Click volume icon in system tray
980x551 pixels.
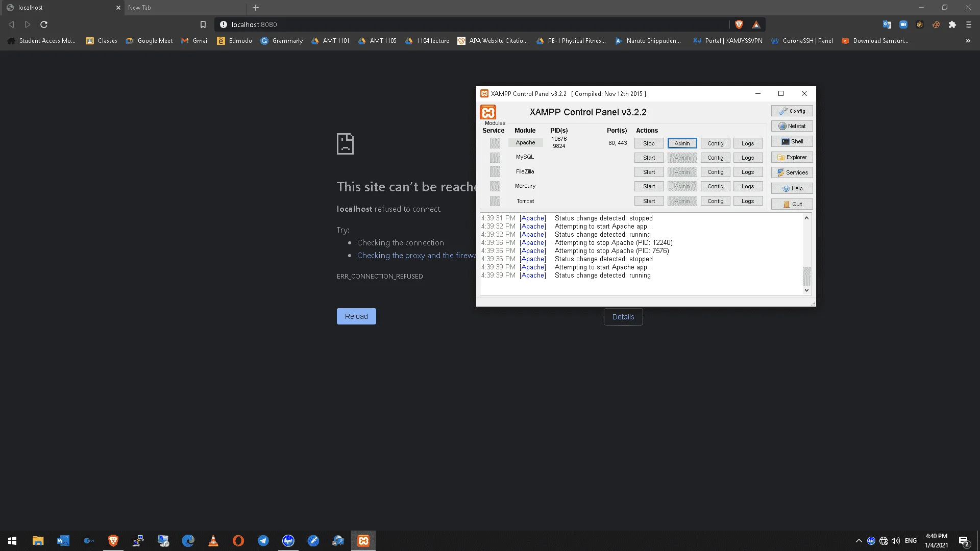click(x=896, y=541)
